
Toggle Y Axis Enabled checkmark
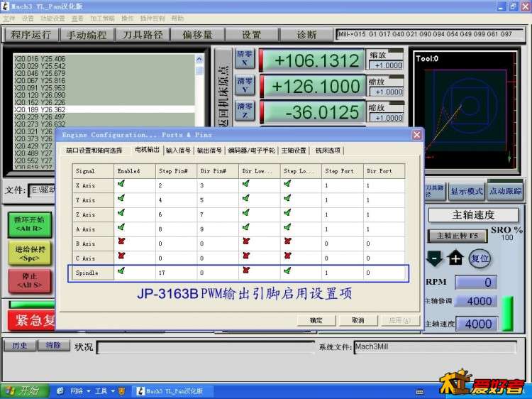121,198
